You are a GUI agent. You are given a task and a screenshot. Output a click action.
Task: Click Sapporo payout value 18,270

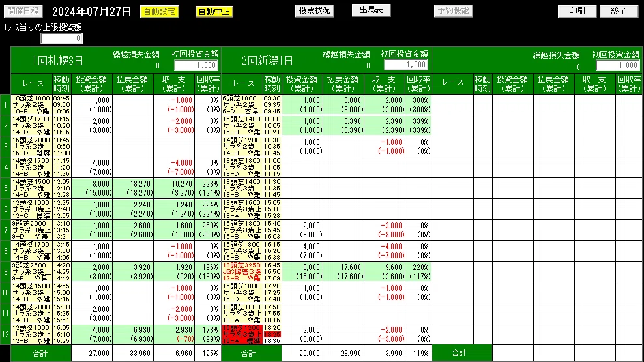[139, 184]
